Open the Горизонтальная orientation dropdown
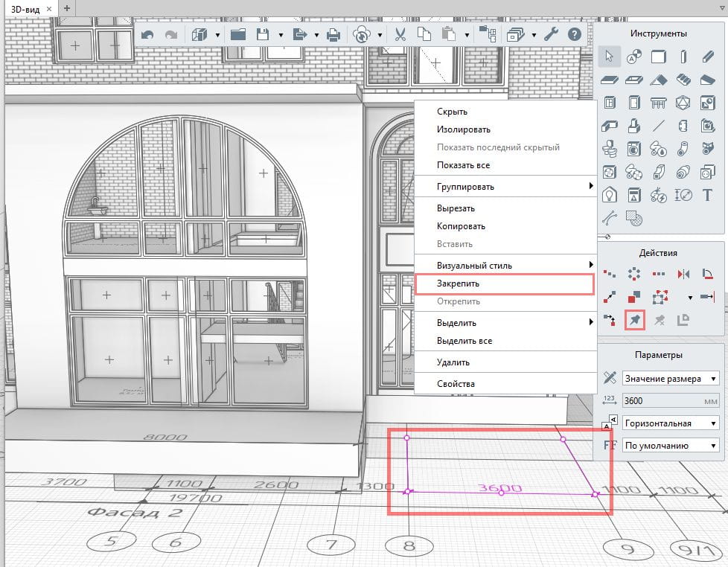 [x=671, y=423]
